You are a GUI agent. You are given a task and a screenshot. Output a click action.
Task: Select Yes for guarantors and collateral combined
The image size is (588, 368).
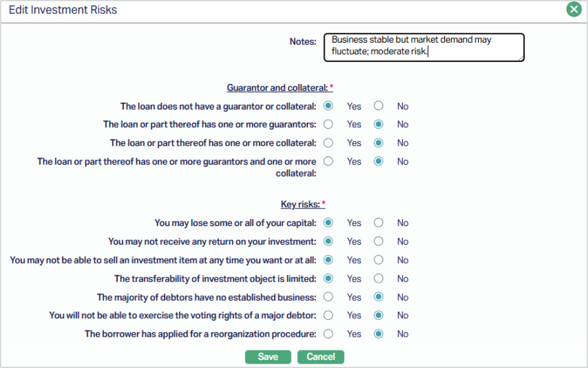(x=328, y=161)
